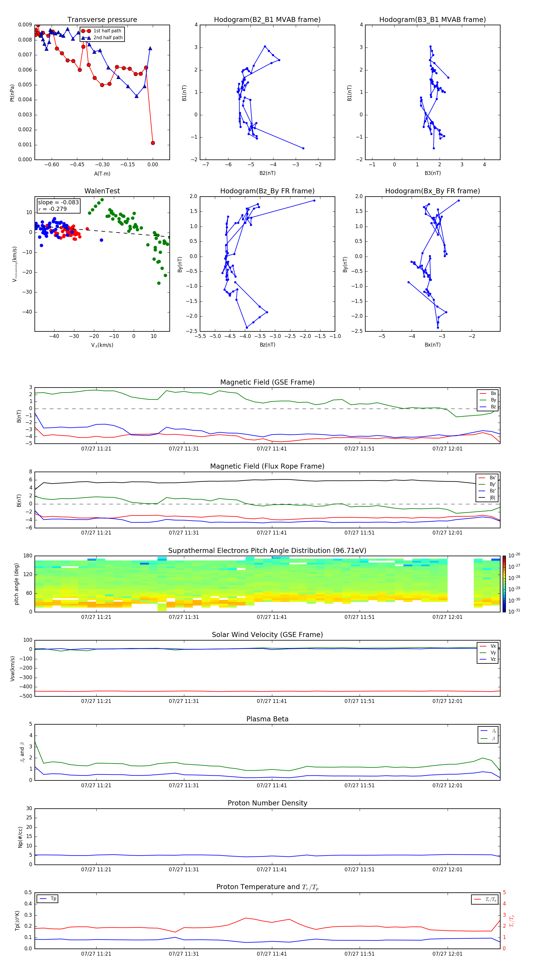Click "07/27 11:21" tick under GSE magnetic field

pos(96,449)
